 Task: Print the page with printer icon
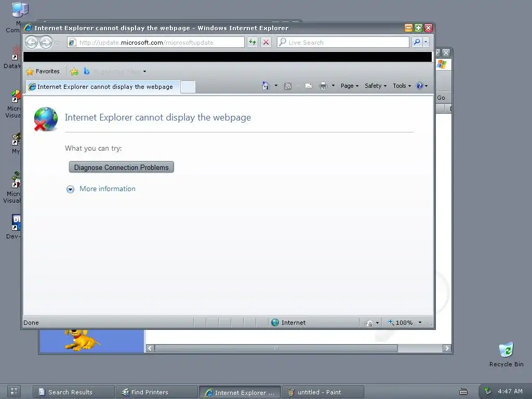pos(323,86)
